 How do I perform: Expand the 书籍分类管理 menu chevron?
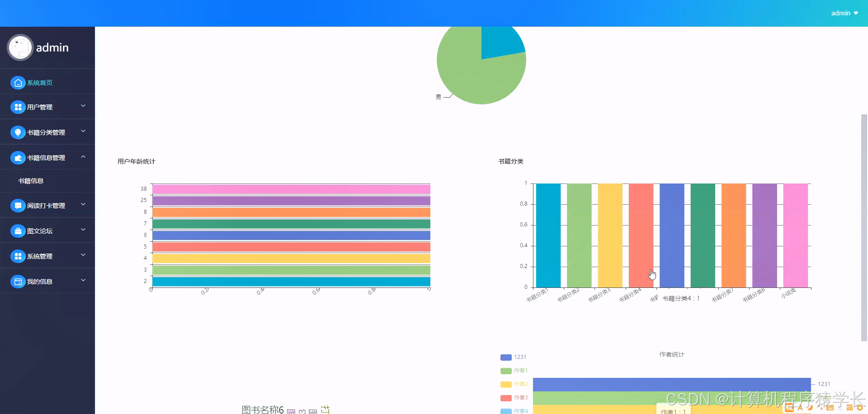[83, 131]
